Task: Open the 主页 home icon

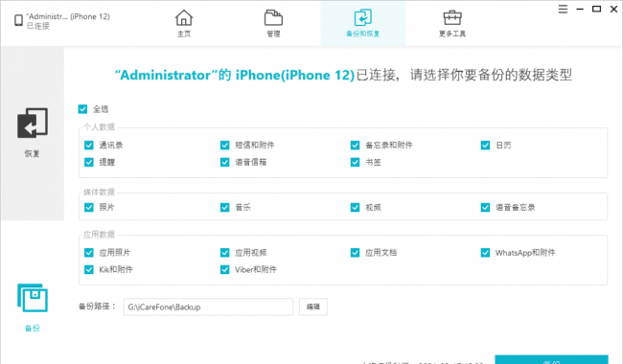Action: [184, 18]
